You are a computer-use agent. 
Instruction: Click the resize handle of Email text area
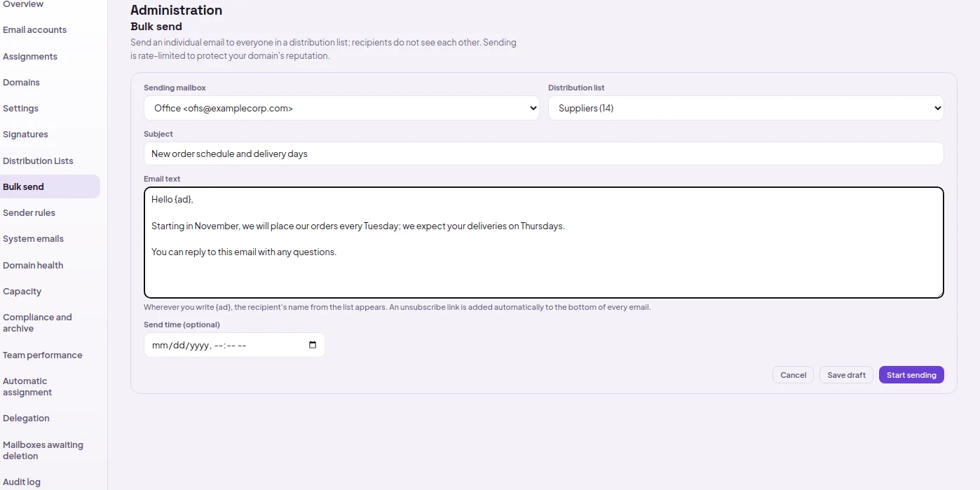click(939, 293)
